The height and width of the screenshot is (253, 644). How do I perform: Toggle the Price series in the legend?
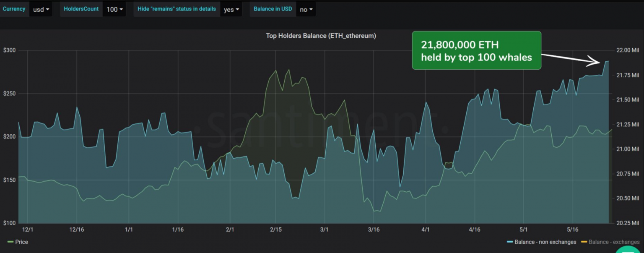(x=21, y=242)
